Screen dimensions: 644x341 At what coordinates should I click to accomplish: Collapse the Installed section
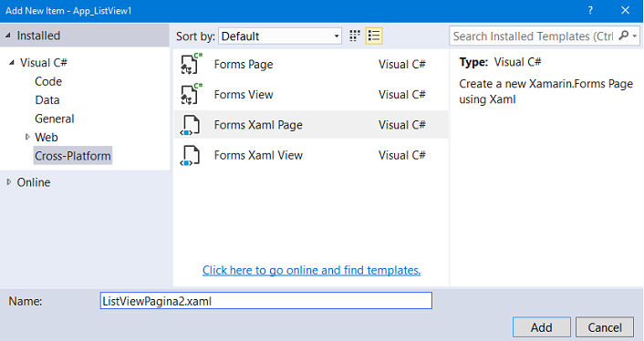coord(8,36)
